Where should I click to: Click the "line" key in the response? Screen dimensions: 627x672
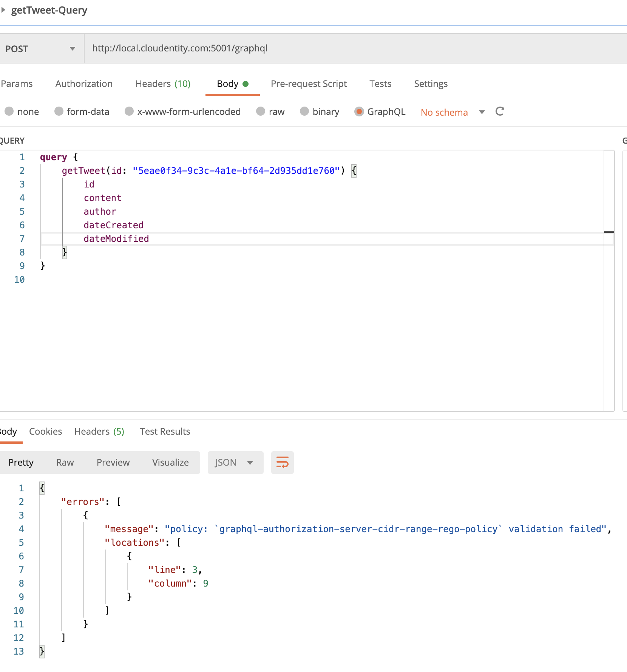point(164,570)
